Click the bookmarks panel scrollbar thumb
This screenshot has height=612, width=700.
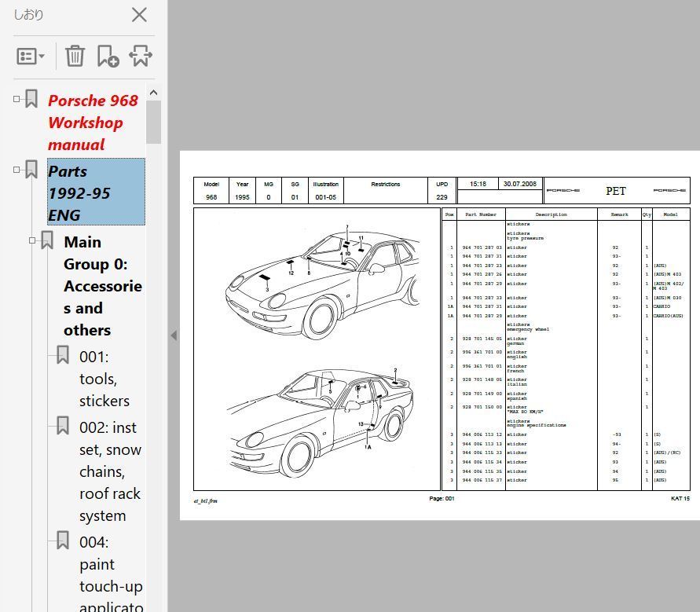(153, 122)
